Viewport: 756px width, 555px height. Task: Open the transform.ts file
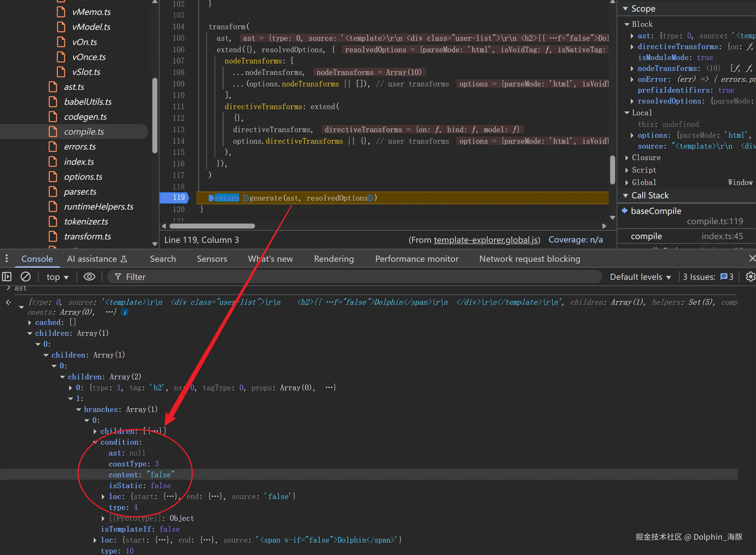87,237
